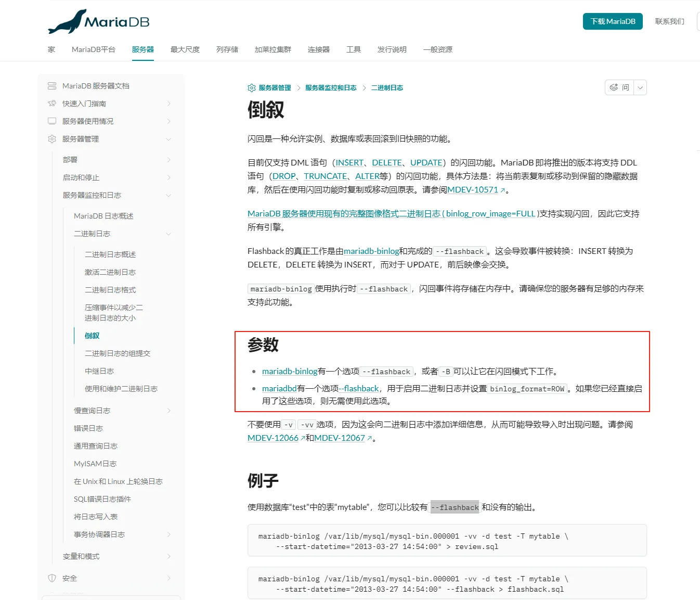Select the 倒叙 sidebar entry
Screen dimensions: 700x600
[x=92, y=336]
